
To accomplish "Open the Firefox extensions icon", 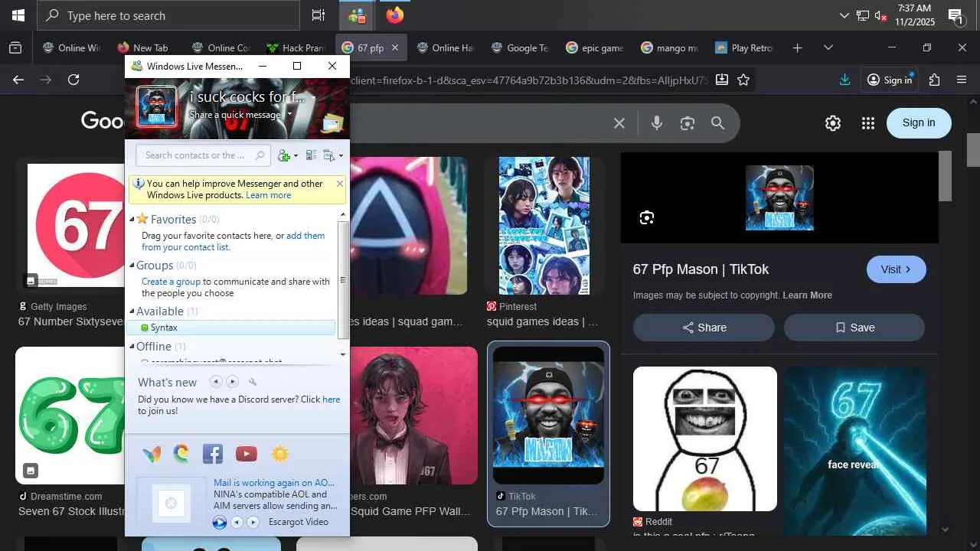I will point(934,80).
